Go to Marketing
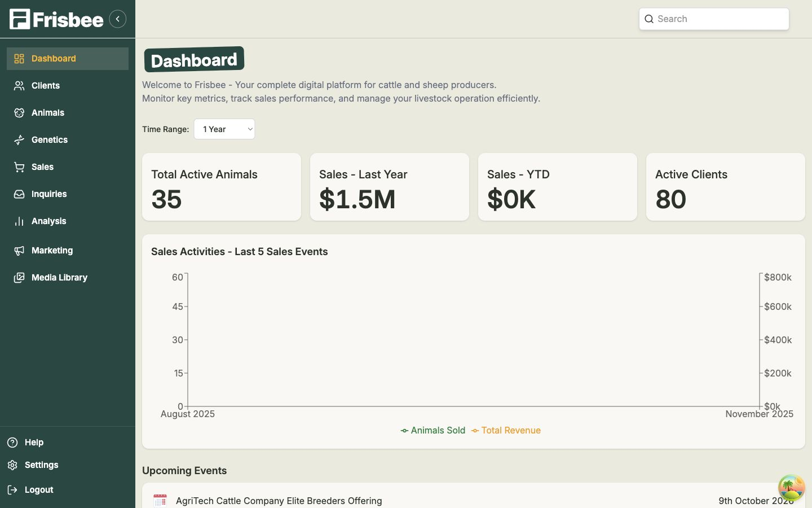Viewport: 812px width, 508px height. coord(68,251)
